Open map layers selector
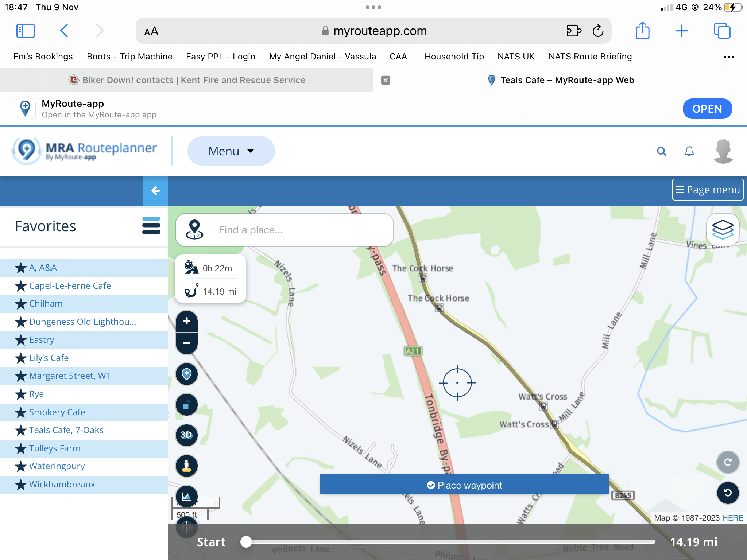This screenshot has height=560, width=747. [723, 230]
